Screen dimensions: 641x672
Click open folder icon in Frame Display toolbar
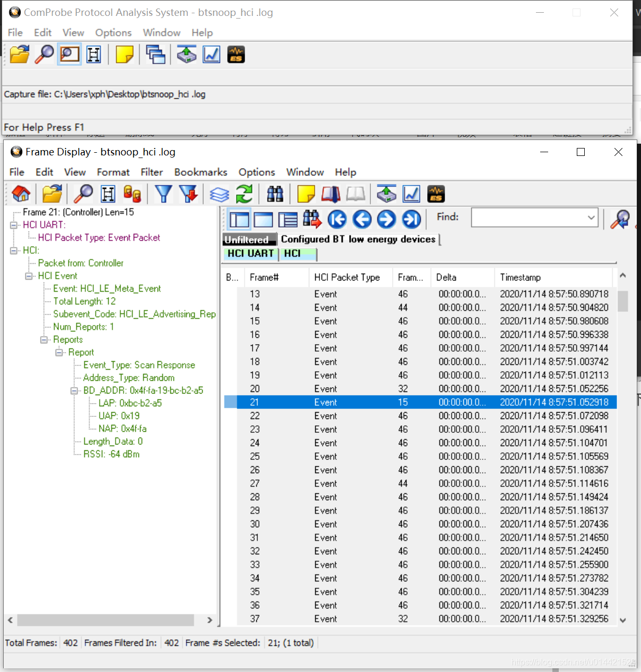point(53,194)
